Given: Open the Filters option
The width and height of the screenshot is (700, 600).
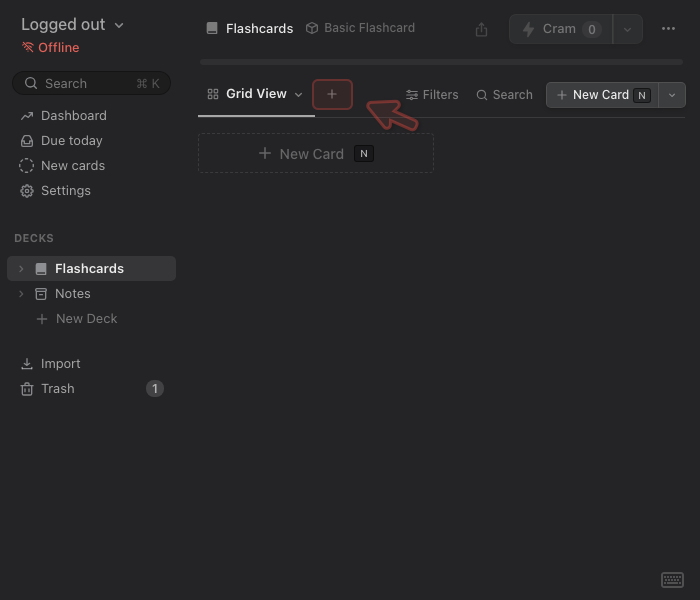Looking at the screenshot, I should [432, 95].
